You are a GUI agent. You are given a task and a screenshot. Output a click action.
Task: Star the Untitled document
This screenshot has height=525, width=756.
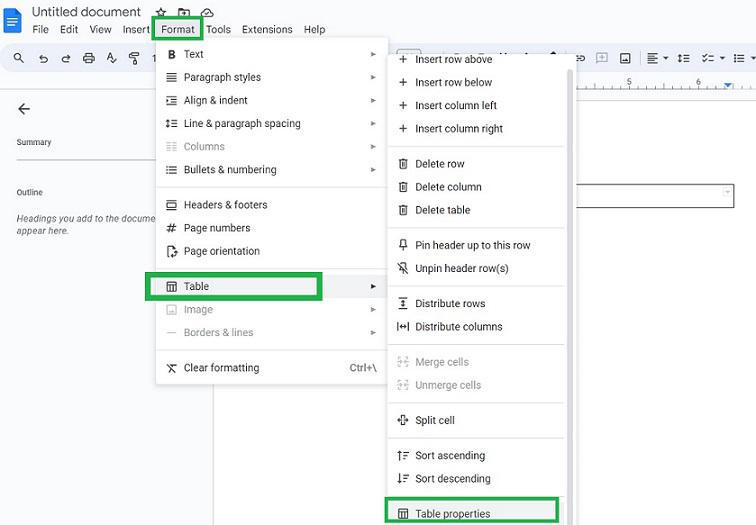pyautogui.click(x=161, y=13)
